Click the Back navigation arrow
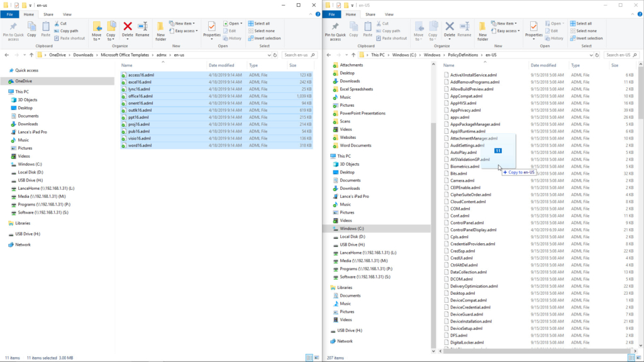 pos(328,54)
